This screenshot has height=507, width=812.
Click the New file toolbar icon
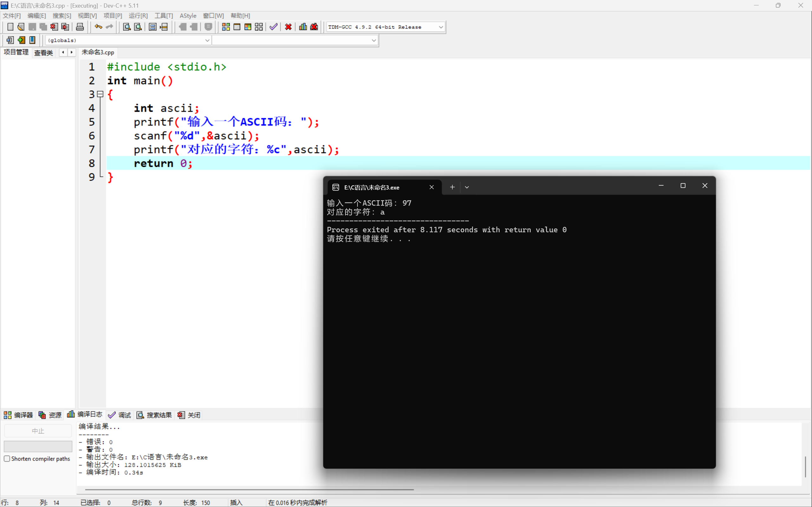[10, 27]
